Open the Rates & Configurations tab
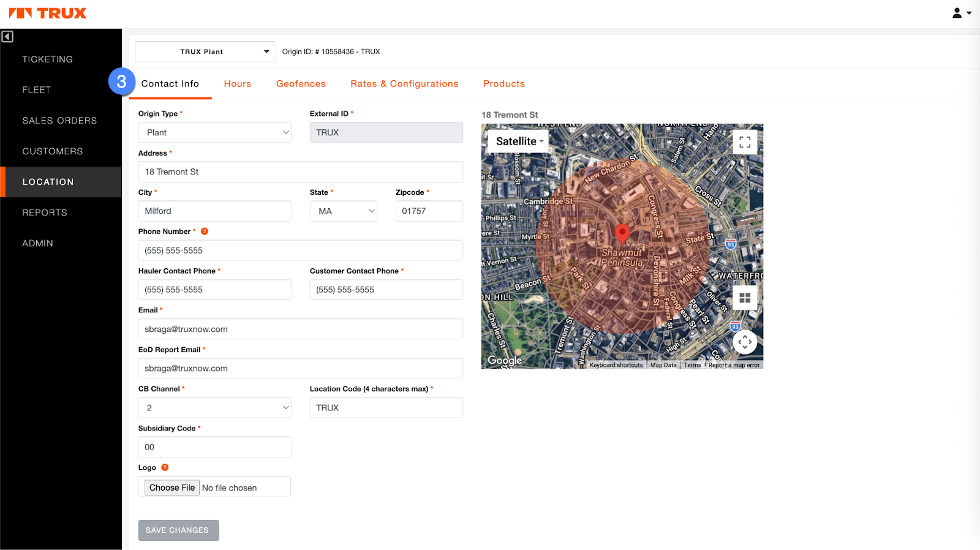This screenshot has height=550, width=980. [x=404, y=84]
